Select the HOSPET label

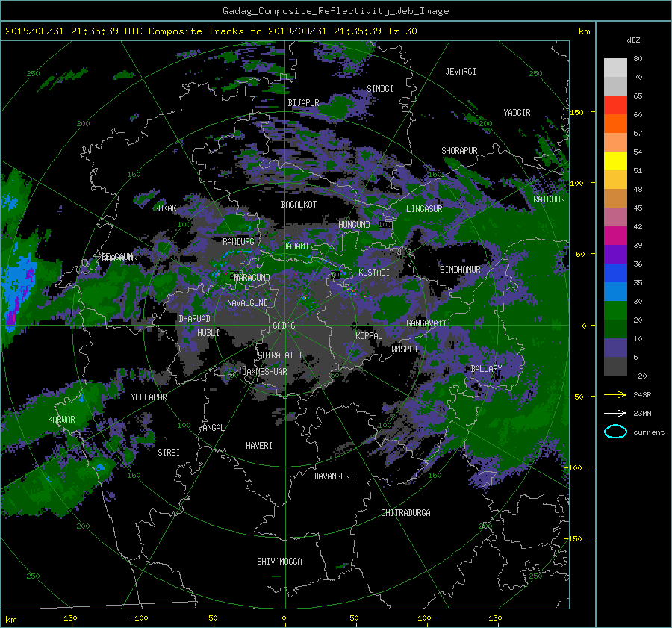click(x=405, y=349)
